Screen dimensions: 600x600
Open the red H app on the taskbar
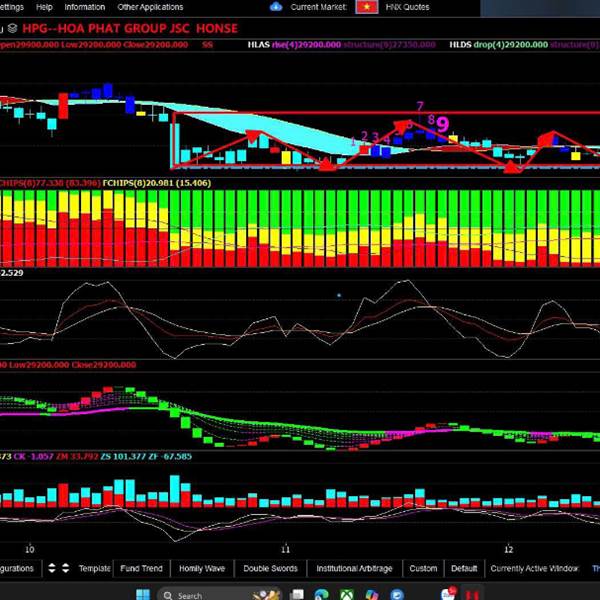tap(473, 595)
